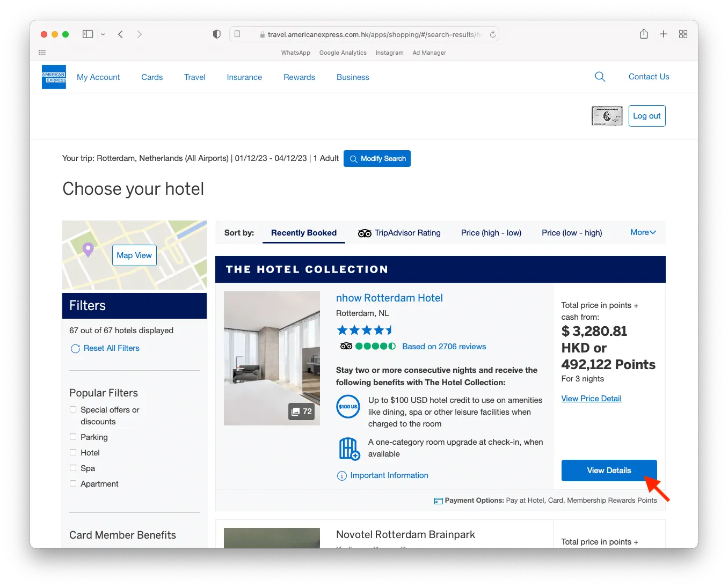Open the site search magnifier icon
728x588 pixels.
(600, 77)
